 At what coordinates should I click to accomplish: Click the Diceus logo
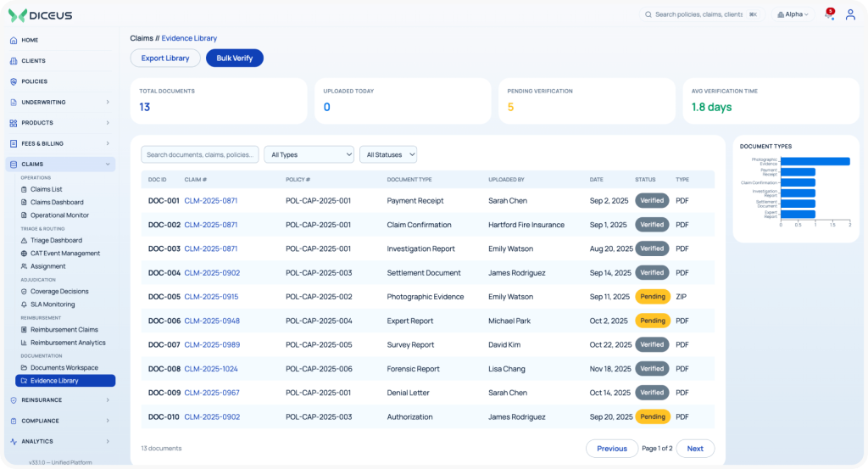tap(41, 15)
